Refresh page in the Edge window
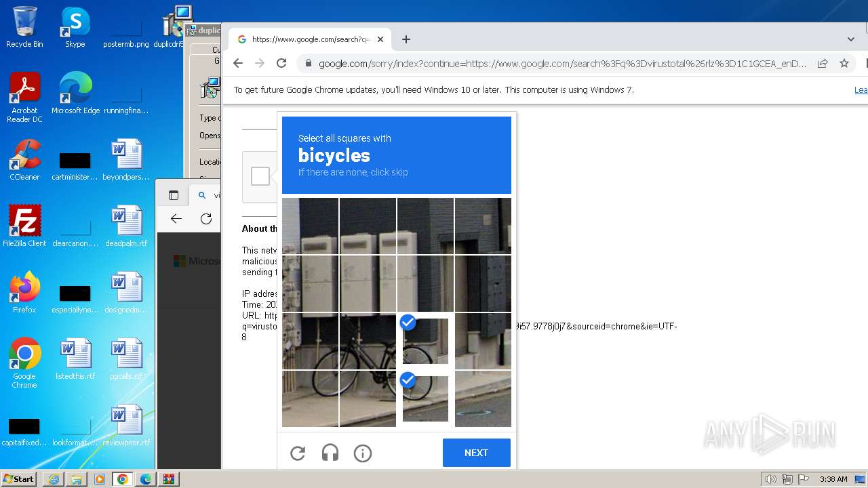This screenshot has width=868, height=488. (x=206, y=218)
